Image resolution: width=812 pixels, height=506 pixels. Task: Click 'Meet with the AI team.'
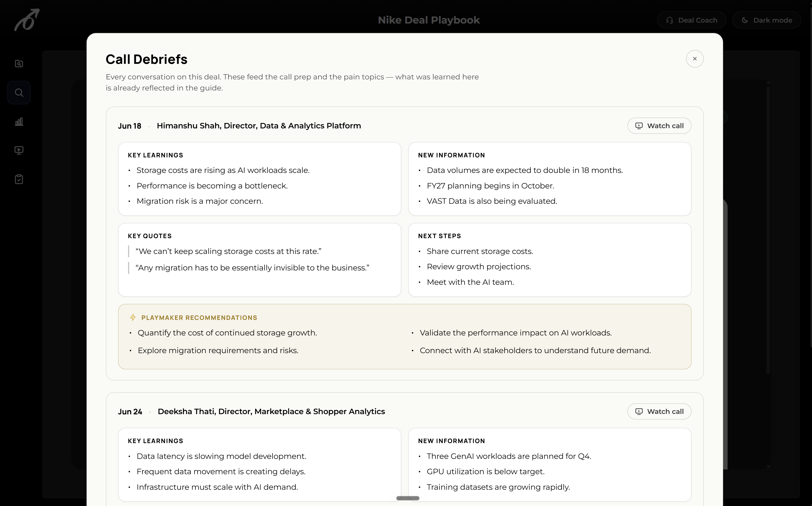[x=470, y=282]
